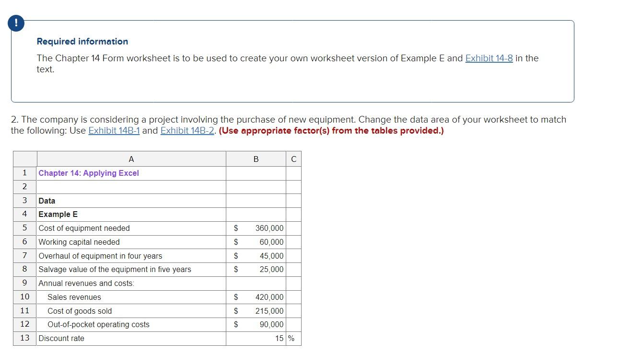The width and height of the screenshot is (630, 364).
Task: Click the percent sign cell in column C
Action: [293, 338]
